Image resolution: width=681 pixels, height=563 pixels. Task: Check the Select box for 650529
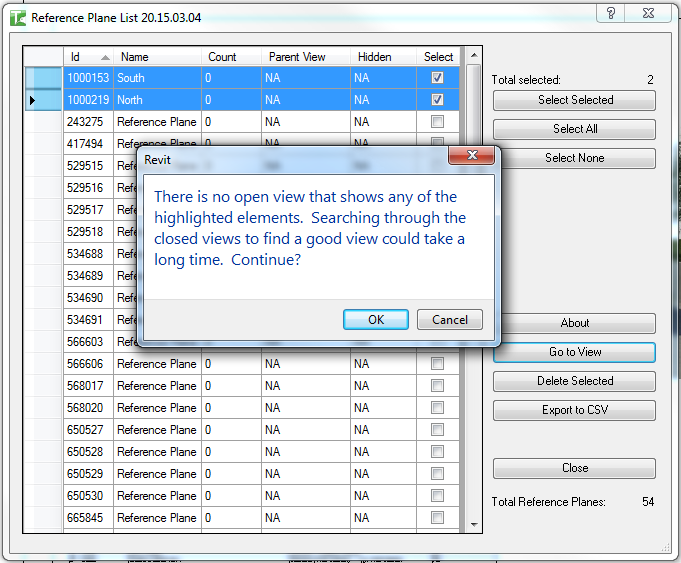(x=437, y=474)
